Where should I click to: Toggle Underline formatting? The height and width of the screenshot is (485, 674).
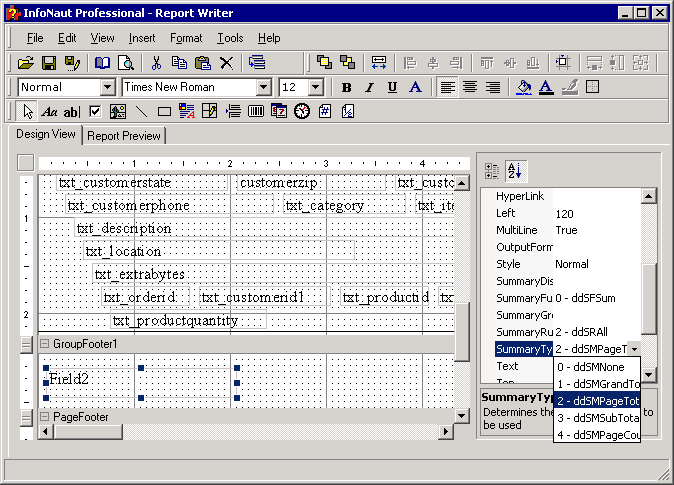392,87
